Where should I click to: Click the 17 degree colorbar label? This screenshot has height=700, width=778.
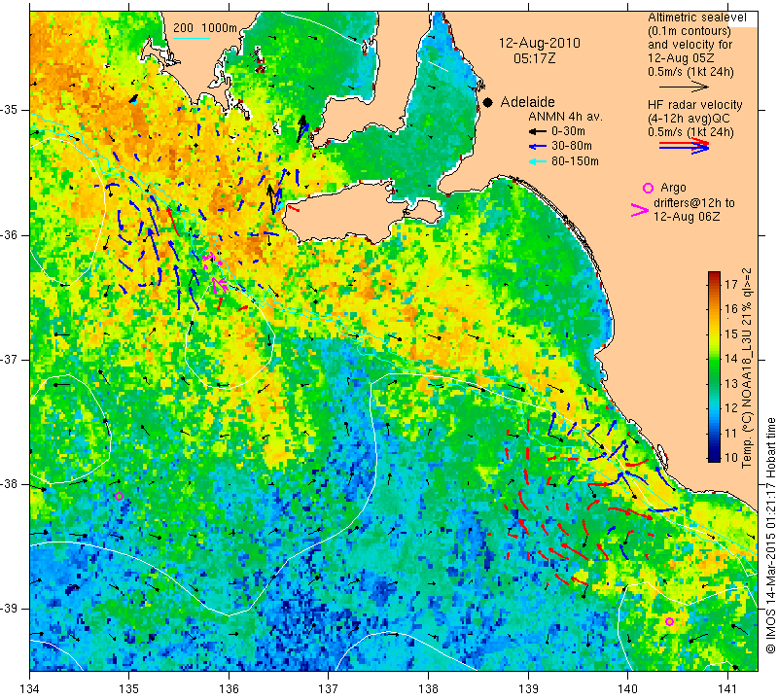(731, 284)
